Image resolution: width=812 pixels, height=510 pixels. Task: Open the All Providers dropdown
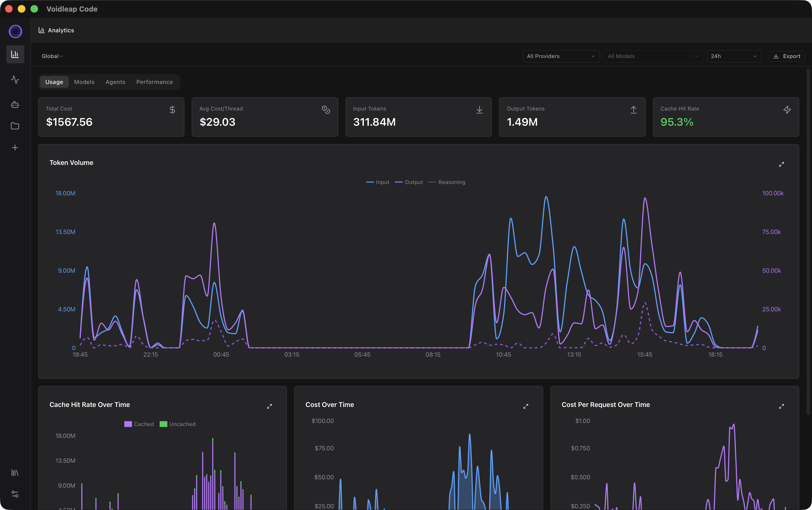tap(561, 56)
